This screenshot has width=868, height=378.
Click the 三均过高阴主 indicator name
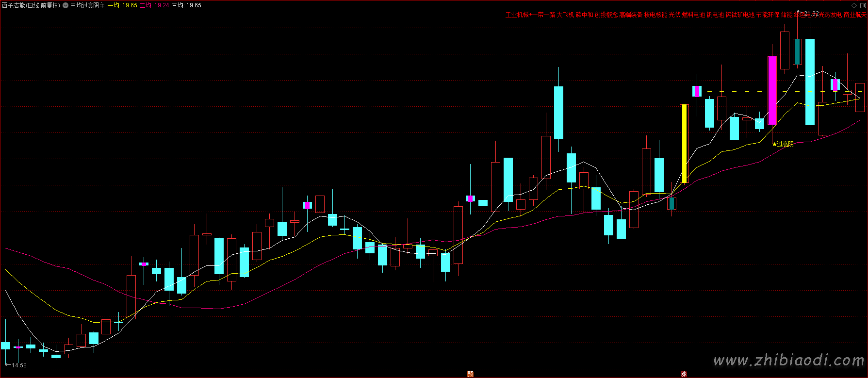click(x=87, y=5)
